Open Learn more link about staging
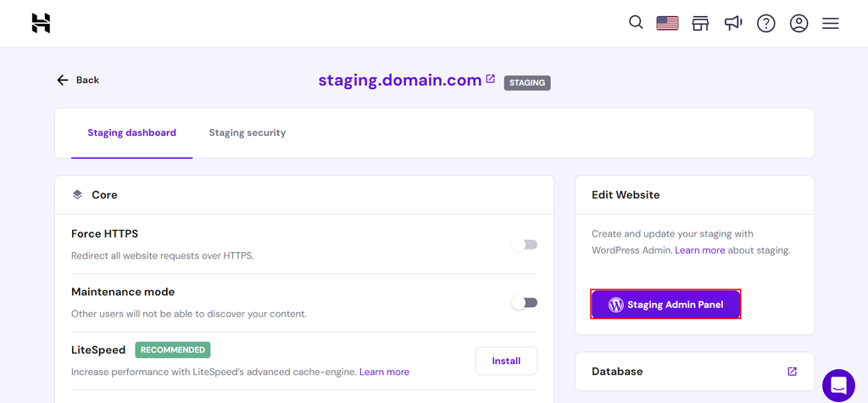This screenshot has height=403, width=868. click(x=699, y=250)
